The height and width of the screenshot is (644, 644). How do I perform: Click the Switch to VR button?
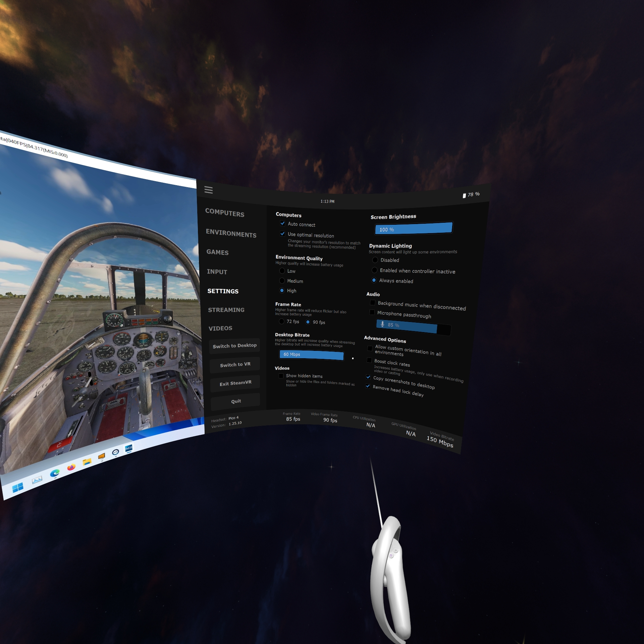click(235, 365)
